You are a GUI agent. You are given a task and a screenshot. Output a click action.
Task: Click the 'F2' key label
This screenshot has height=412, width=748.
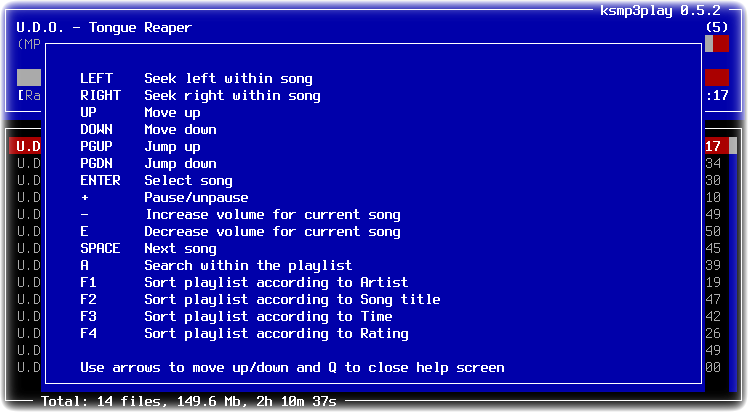[x=88, y=299]
